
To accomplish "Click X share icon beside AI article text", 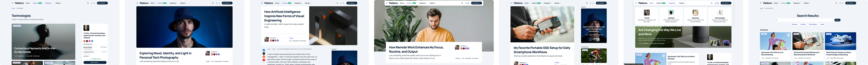I will pos(264,53).
